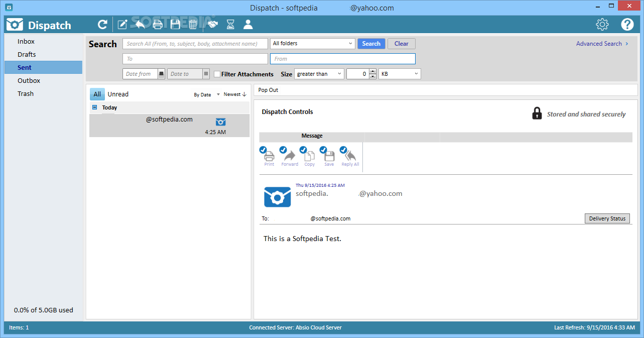Click '0.0% of 5.0GB used' storage text
This screenshot has width=644, height=338.
[x=44, y=310]
